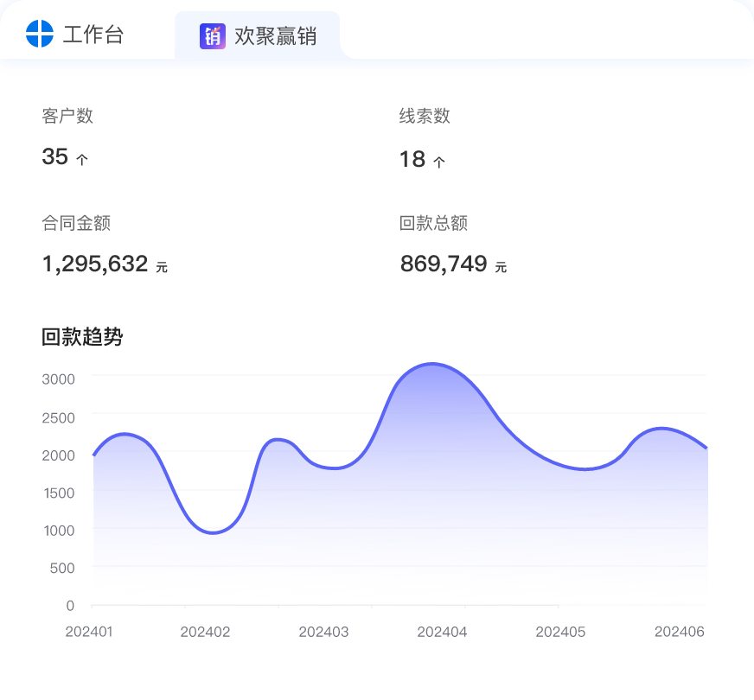This screenshot has height=700, width=754.
Task: Click the 回款趋势 chart heading
Action: tap(82, 336)
